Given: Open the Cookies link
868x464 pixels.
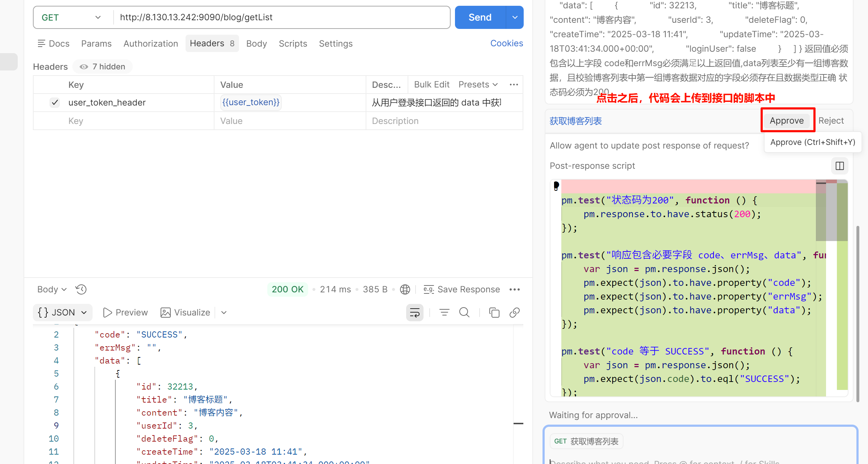Looking at the screenshot, I should coord(506,43).
